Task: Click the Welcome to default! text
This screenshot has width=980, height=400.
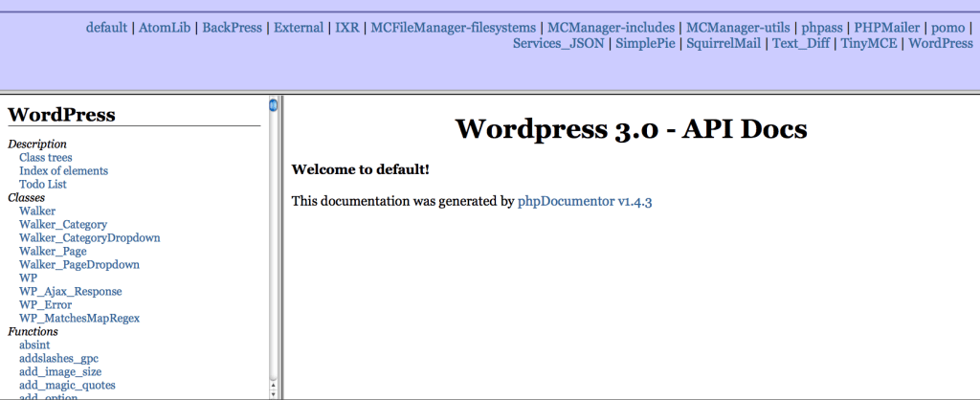Action: pyautogui.click(x=361, y=169)
